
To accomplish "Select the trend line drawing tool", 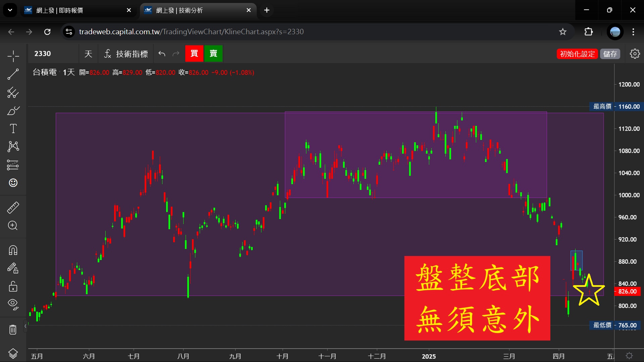I will click(13, 74).
